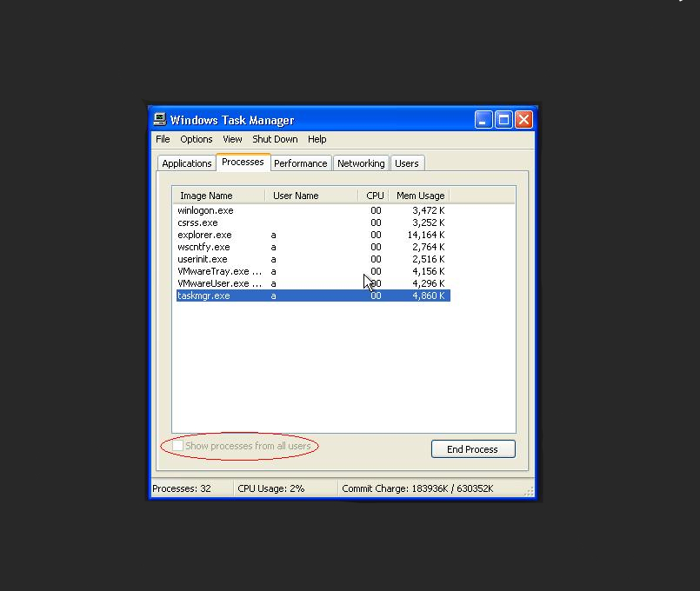Click the 4,156 K memory value
This screenshot has height=591, width=700.
pos(428,271)
